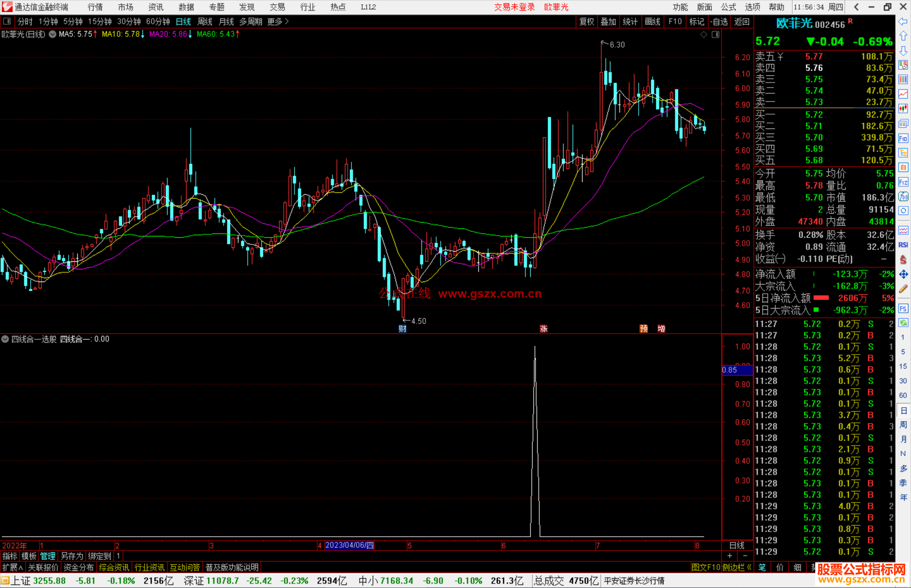
Task: Expand the MA indicator settings arrow beside 欧菲光(日线)
Action: 52,34
